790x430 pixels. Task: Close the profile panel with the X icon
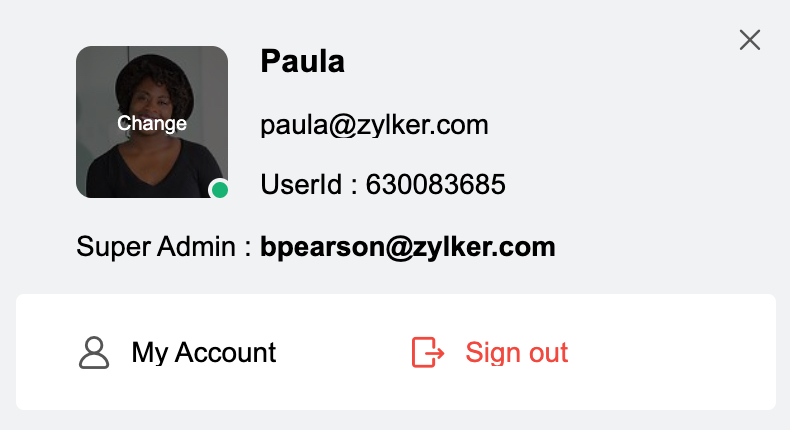(750, 40)
